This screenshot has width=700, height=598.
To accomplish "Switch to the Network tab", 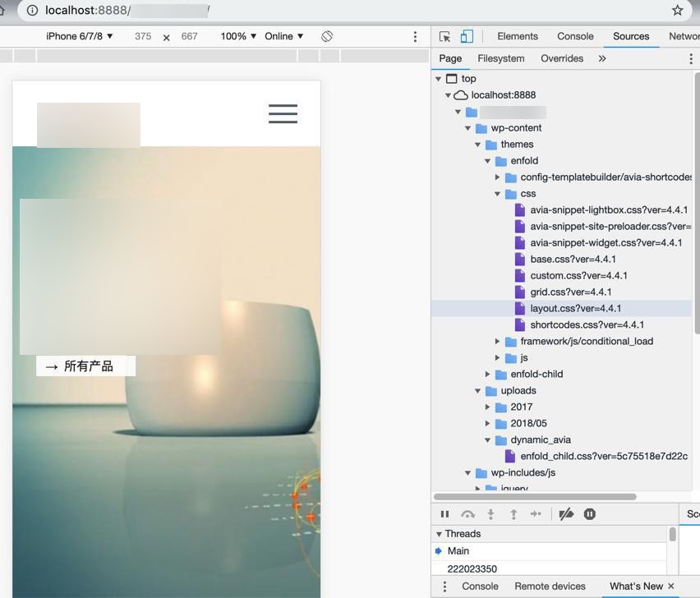I will [x=684, y=36].
